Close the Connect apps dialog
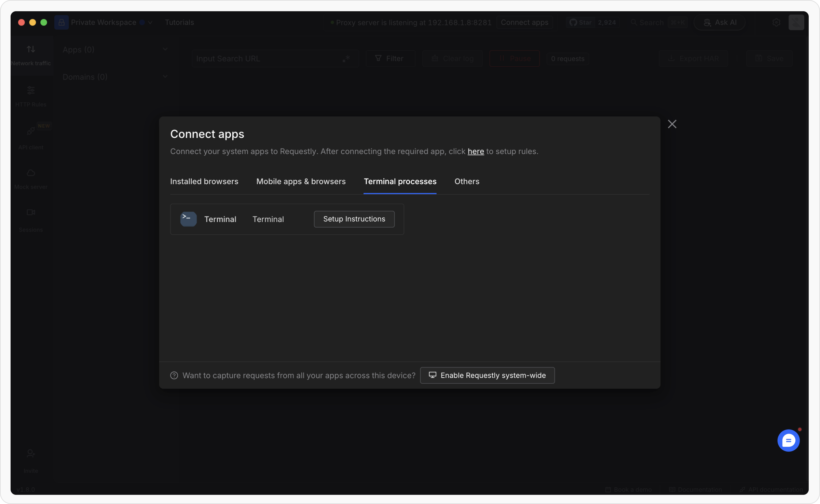Screen dimensions: 820x504 pyautogui.click(x=672, y=124)
